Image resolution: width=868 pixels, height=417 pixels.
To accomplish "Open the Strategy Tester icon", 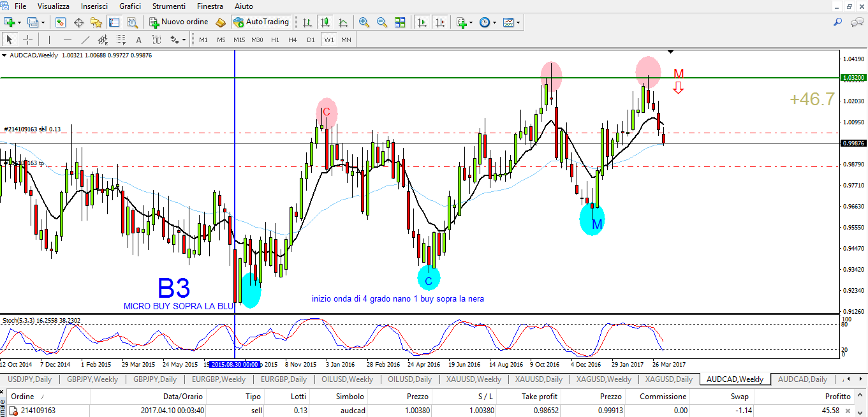I will click(132, 22).
